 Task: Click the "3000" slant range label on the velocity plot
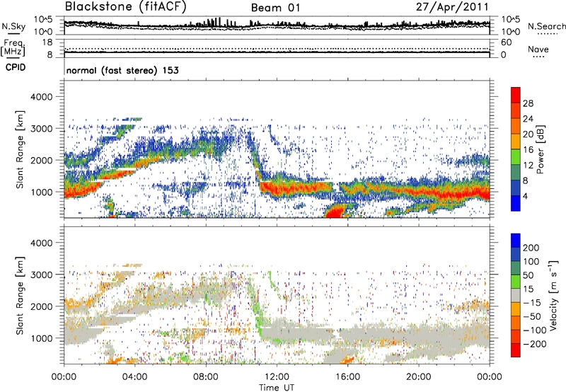[41, 275]
